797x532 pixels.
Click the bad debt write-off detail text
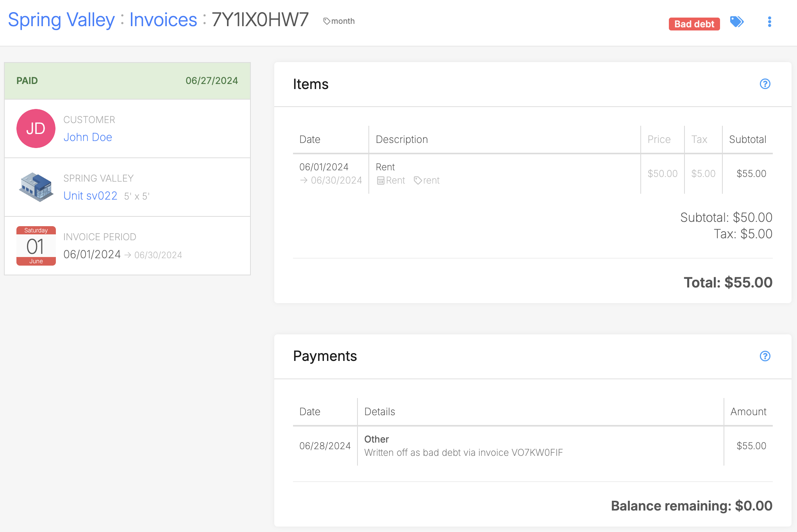click(464, 453)
